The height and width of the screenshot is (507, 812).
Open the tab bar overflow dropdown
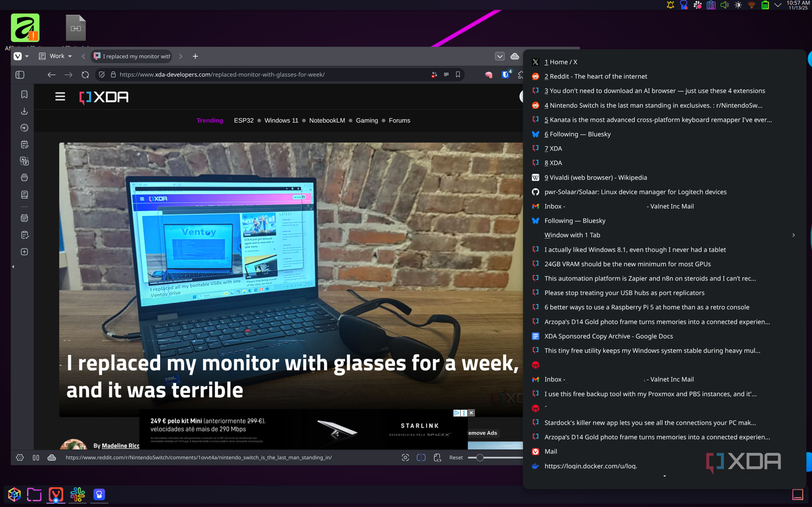[500, 56]
